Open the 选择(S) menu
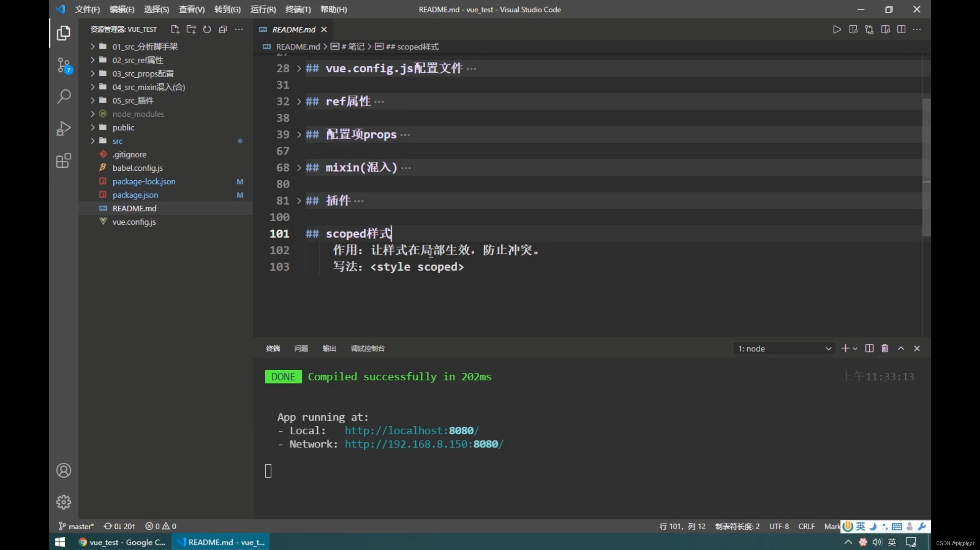The image size is (980, 550). [x=157, y=10]
